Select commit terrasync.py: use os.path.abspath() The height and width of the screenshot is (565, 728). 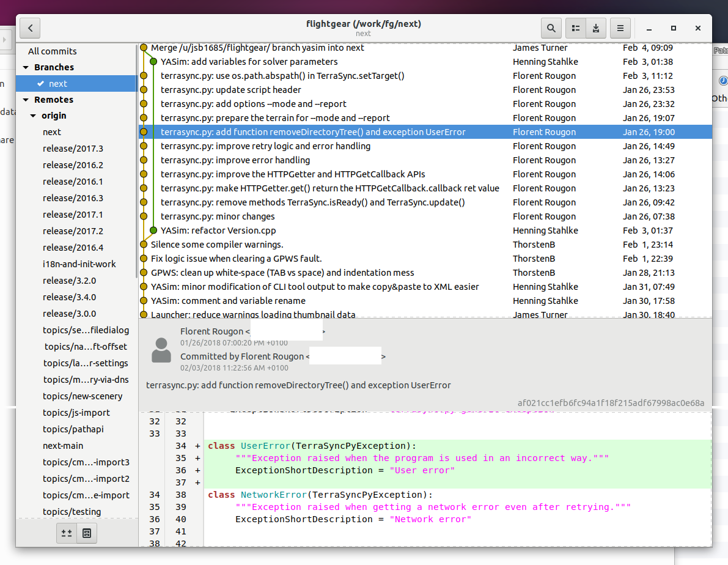click(425, 76)
